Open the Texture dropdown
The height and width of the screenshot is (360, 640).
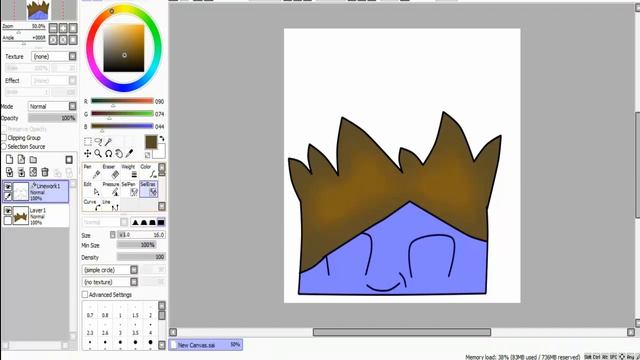54,56
